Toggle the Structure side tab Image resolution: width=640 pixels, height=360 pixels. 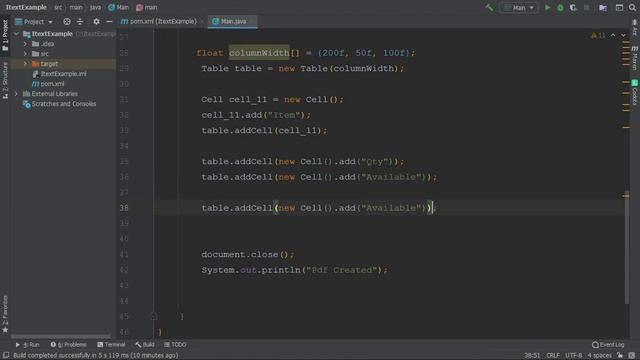(5, 80)
